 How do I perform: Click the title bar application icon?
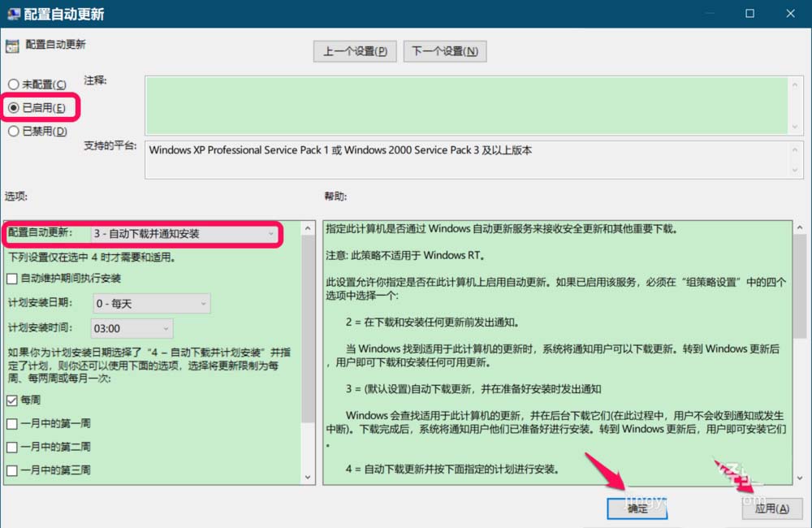pyautogui.click(x=14, y=14)
